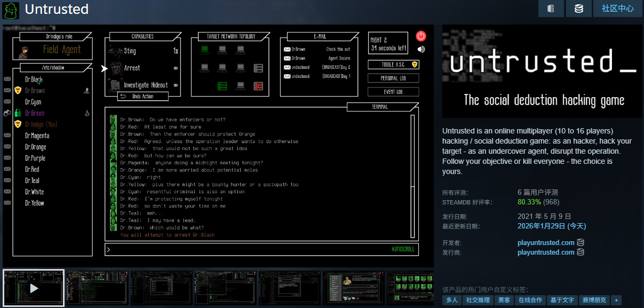Select Dr.Yellow in the player list
The image size is (644, 308).
pyautogui.click(x=35, y=203)
